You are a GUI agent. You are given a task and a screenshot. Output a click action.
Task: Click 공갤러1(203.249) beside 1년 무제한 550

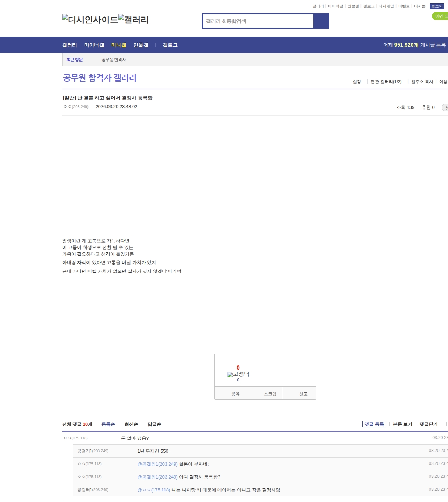tap(93, 451)
